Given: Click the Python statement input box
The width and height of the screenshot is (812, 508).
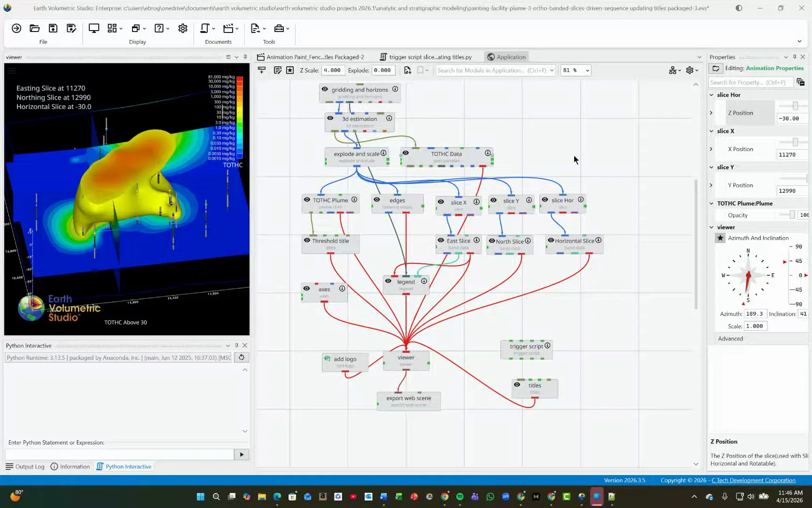Looking at the screenshot, I should [119, 454].
